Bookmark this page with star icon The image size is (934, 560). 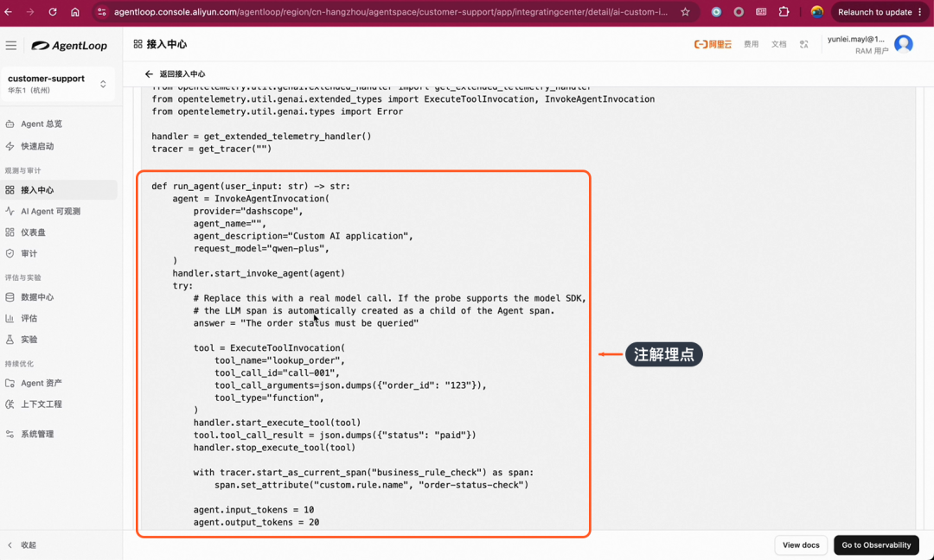[x=686, y=12]
